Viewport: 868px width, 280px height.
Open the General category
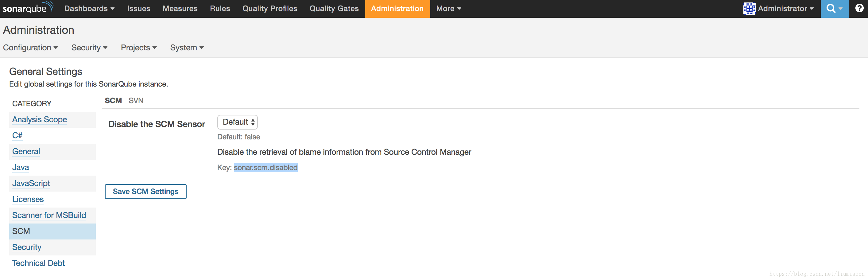(x=26, y=151)
